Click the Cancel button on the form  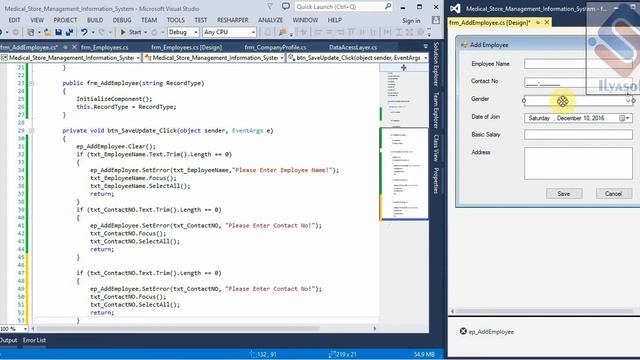click(x=613, y=193)
